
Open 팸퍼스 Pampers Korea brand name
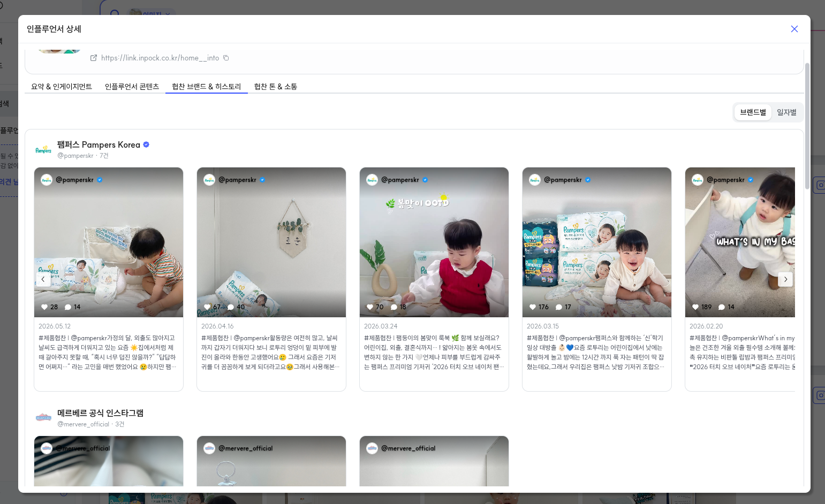point(99,145)
